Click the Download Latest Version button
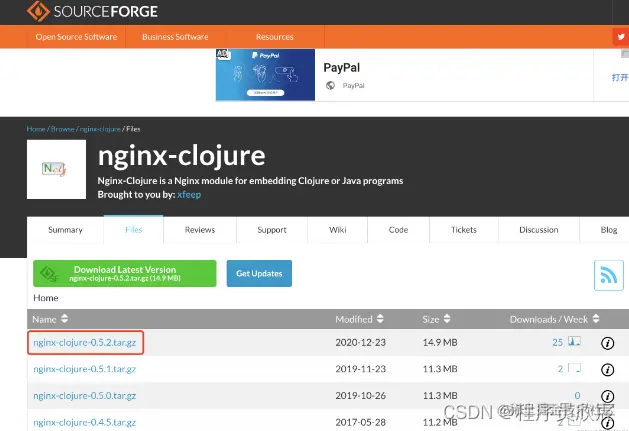This screenshot has height=431, width=629. click(125, 273)
